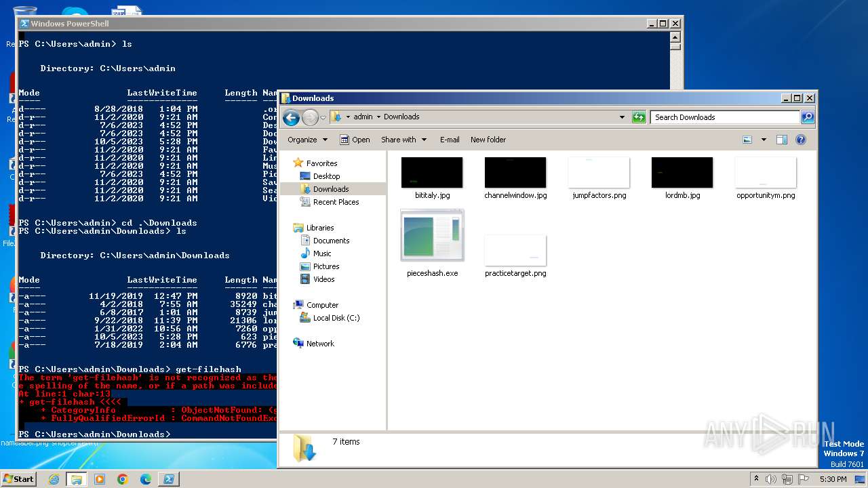Select Downloads in the sidebar

[x=331, y=189]
